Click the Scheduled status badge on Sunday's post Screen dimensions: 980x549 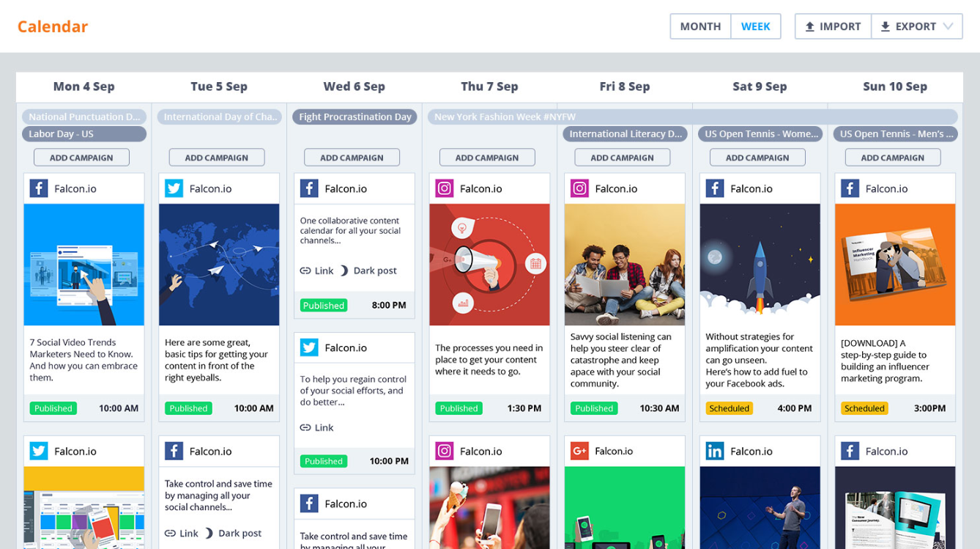[x=864, y=408]
